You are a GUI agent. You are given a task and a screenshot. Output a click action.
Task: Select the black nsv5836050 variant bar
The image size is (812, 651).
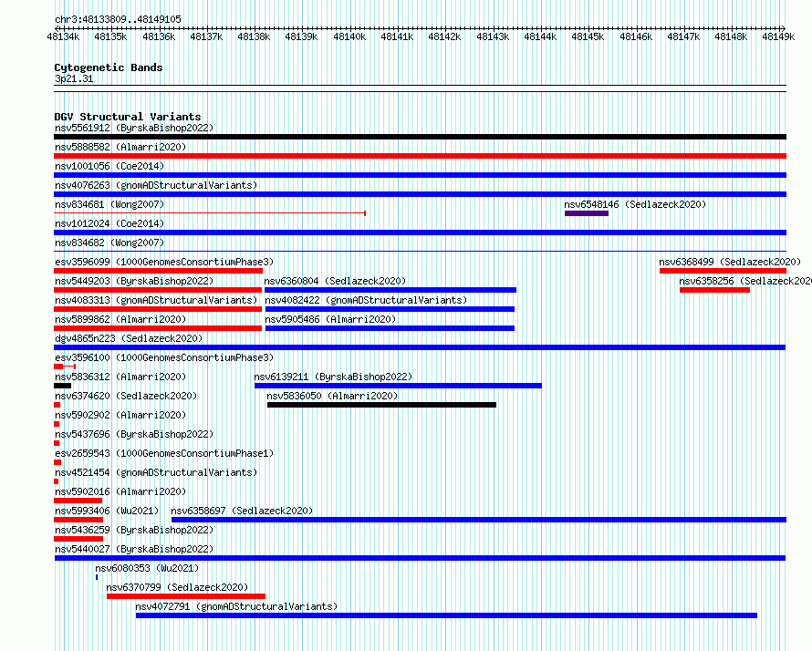(381, 405)
